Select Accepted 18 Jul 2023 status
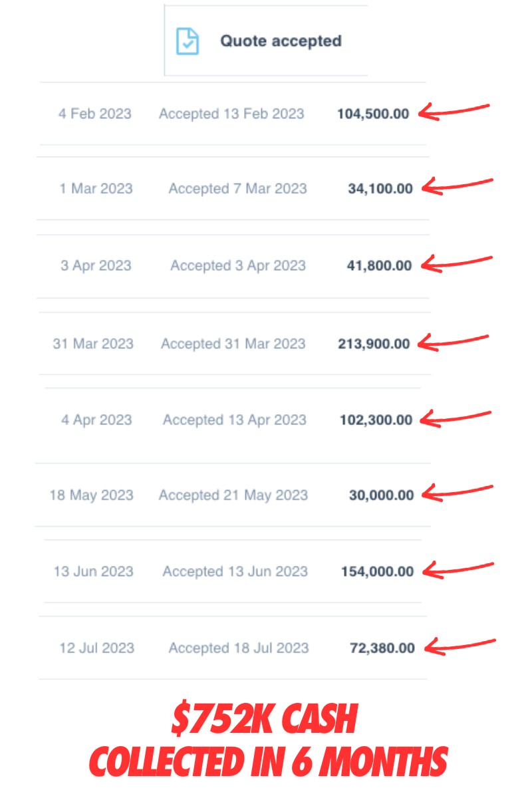The height and width of the screenshot is (798, 532). pos(239,648)
